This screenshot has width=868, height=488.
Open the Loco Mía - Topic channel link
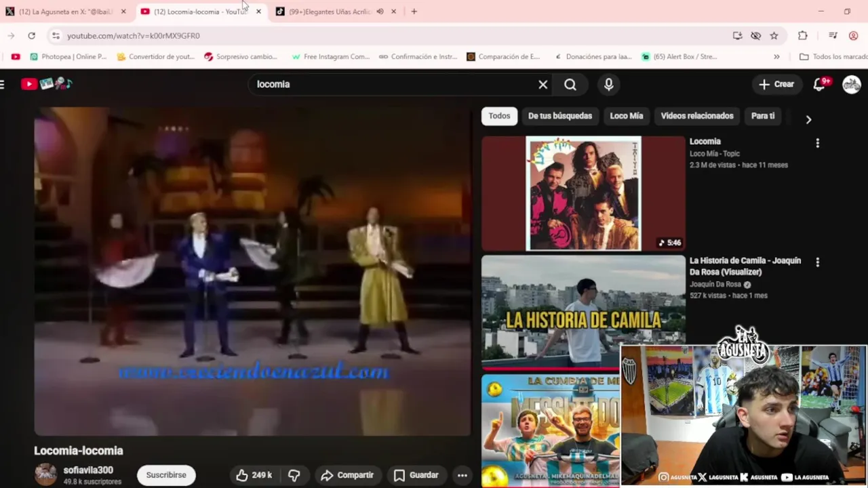click(715, 154)
